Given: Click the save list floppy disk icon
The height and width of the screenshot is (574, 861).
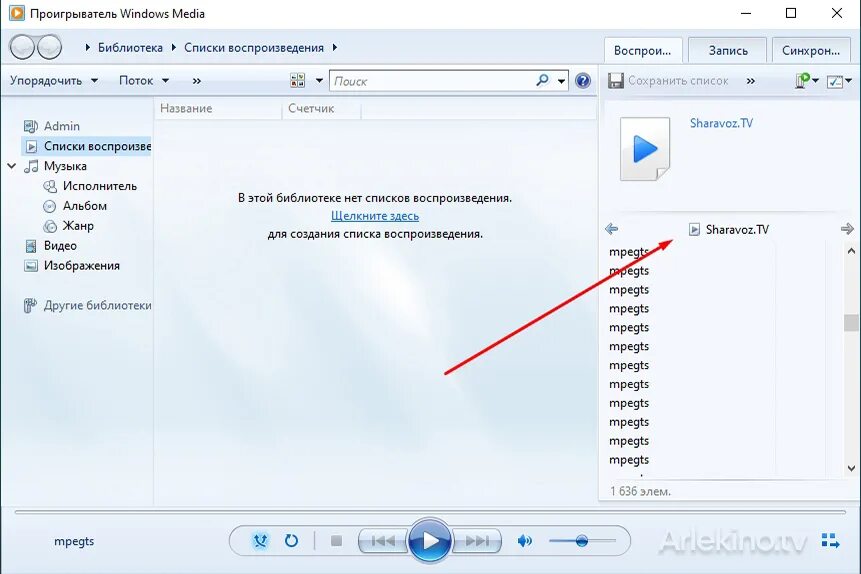Looking at the screenshot, I should (x=616, y=81).
